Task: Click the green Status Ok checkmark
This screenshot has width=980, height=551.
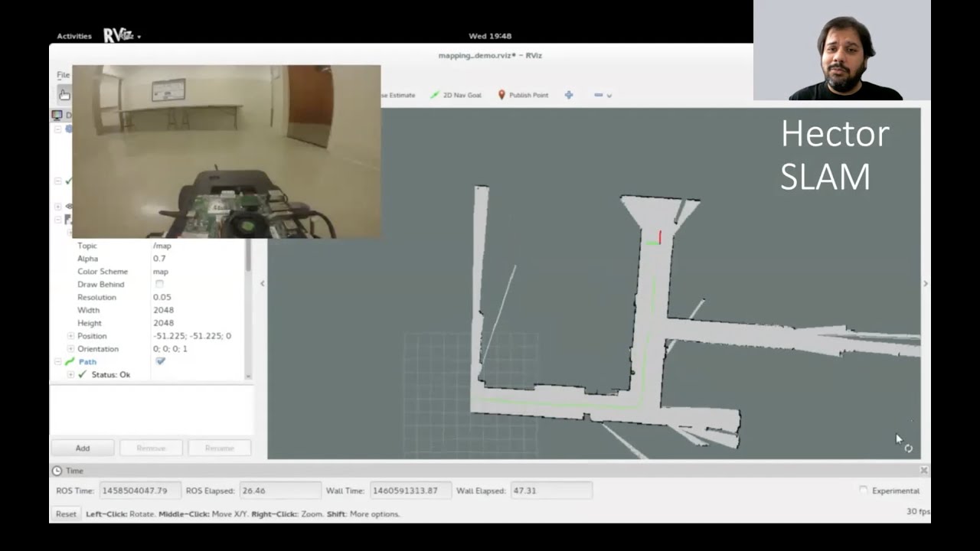Action: [83, 374]
